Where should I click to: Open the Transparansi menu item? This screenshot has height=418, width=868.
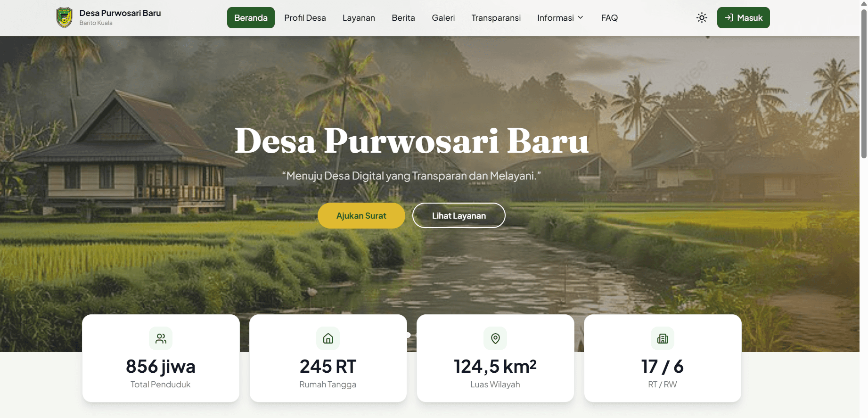(x=496, y=18)
